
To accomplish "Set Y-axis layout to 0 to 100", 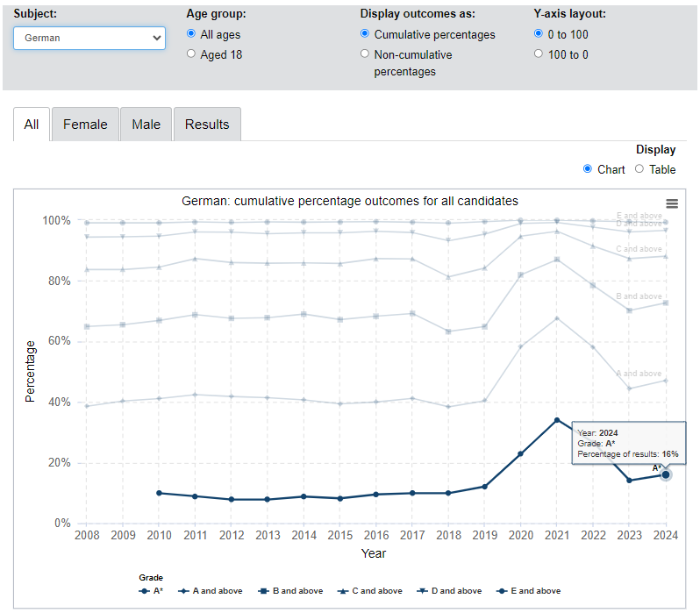I will [539, 33].
